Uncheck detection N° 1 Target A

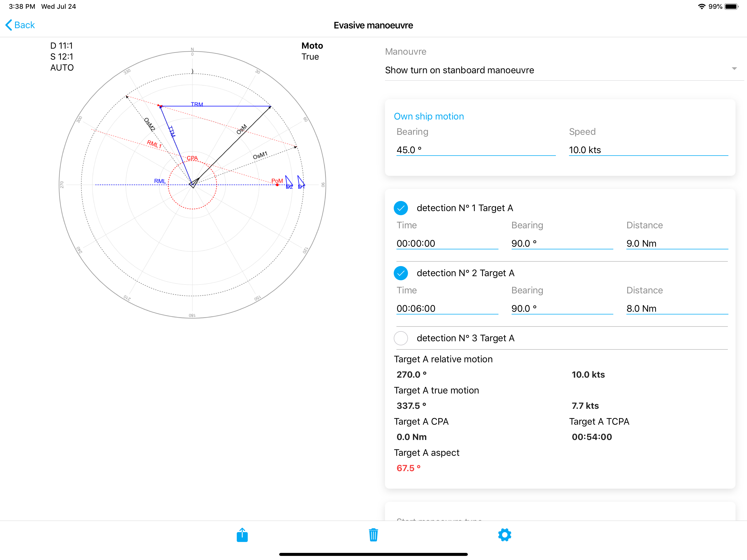(401, 208)
